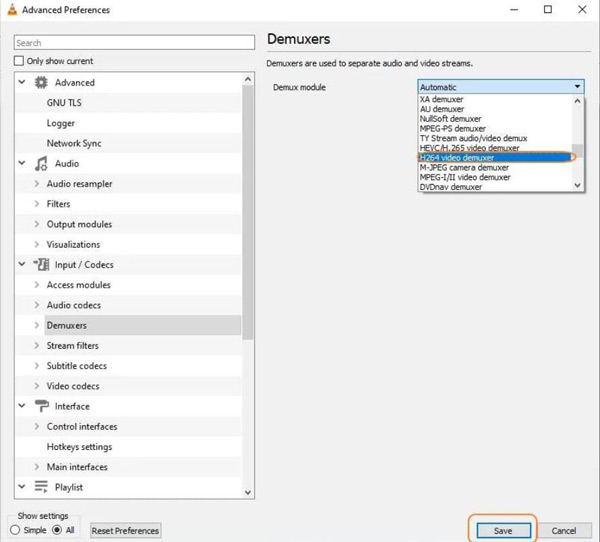Select Stream filters tree item
The image size is (600, 542).
(72, 346)
